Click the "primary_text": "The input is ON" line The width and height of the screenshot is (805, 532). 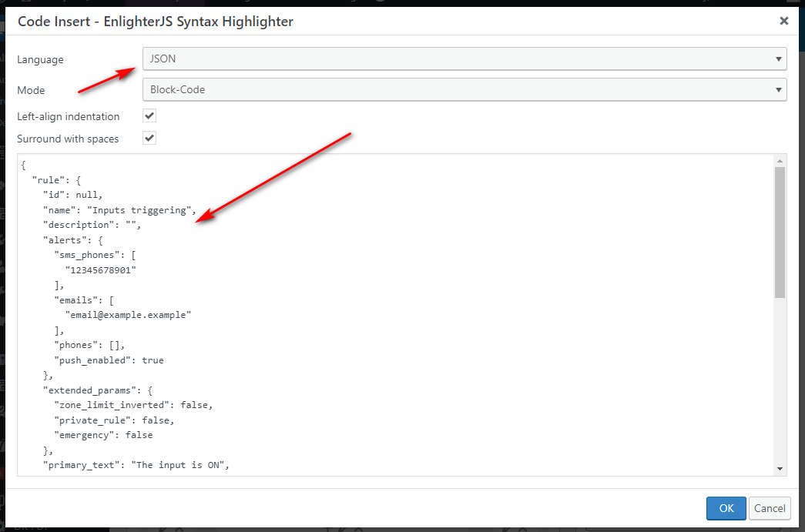click(136, 465)
